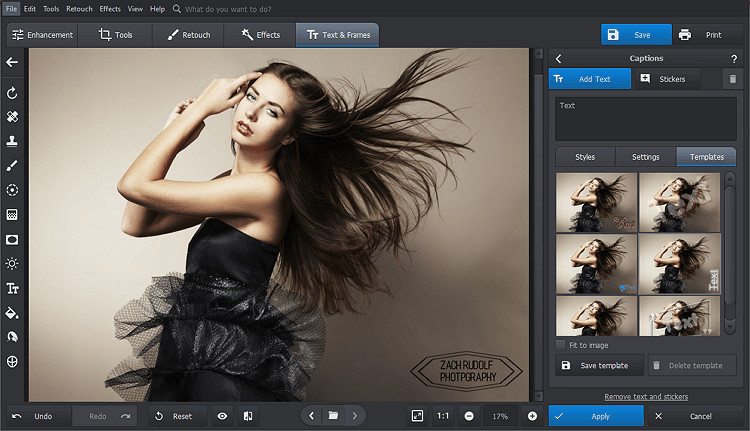Toggle the eye preview original button
This screenshot has height=431, width=750.
pyautogui.click(x=222, y=416)
